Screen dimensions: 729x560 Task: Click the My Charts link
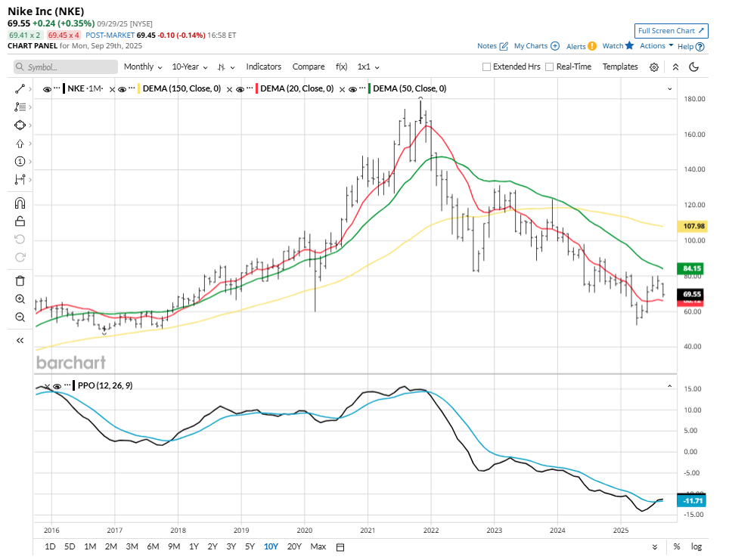536,46
